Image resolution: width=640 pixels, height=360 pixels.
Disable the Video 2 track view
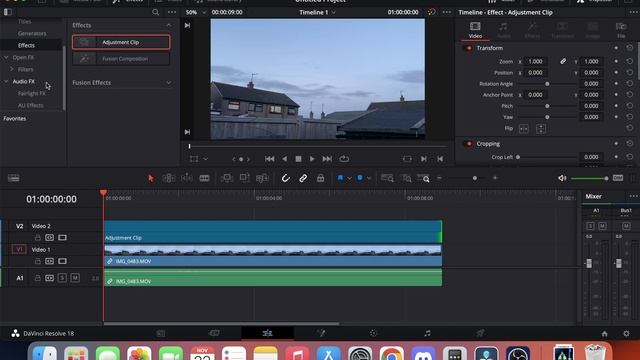pyautogui.click(x=62, y=238)
